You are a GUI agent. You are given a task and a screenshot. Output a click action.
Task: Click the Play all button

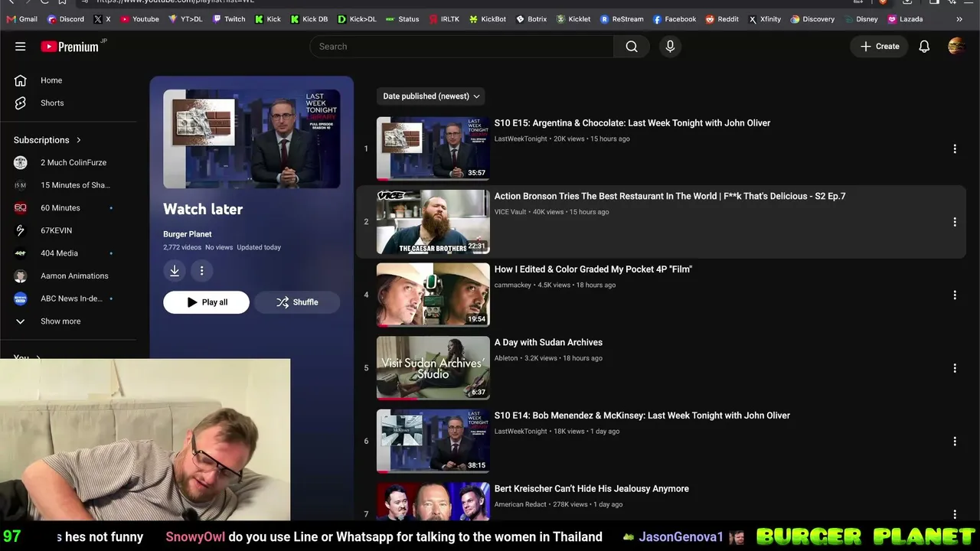click(x=206, y=302)
